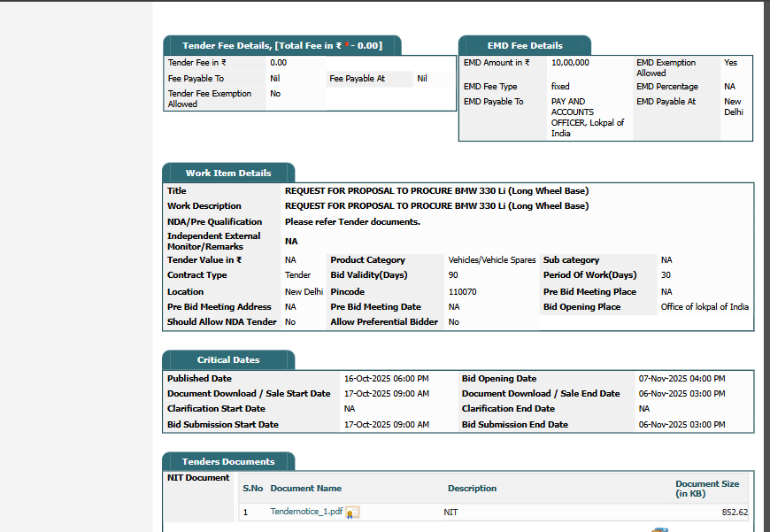Click Tender Fee Exemption Allowed value No

click(x=275, y=93)
